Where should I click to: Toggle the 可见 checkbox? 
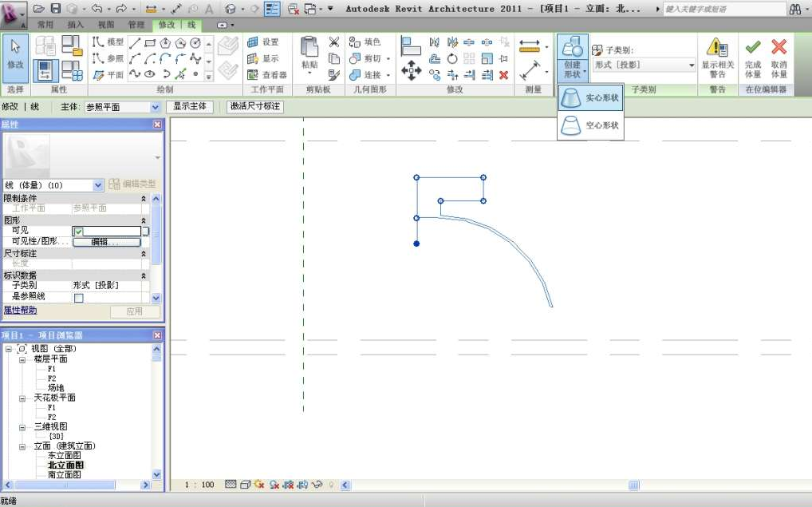coord(79,232)
